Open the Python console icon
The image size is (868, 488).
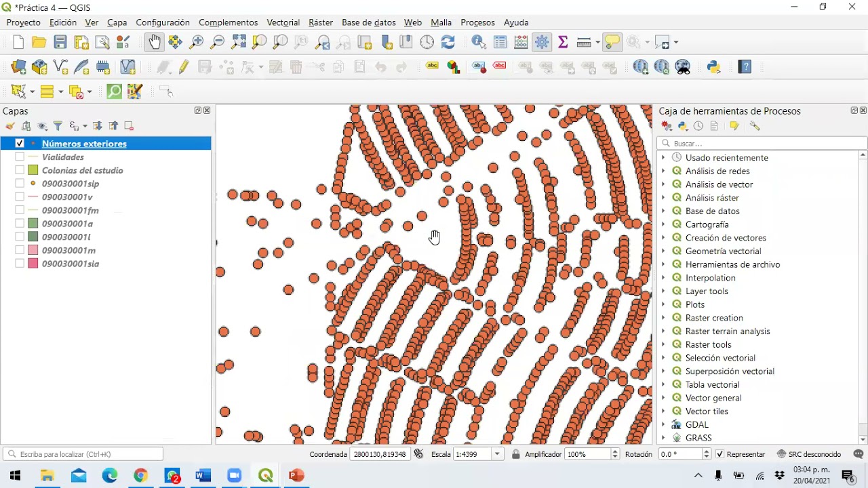coord(713,66)
